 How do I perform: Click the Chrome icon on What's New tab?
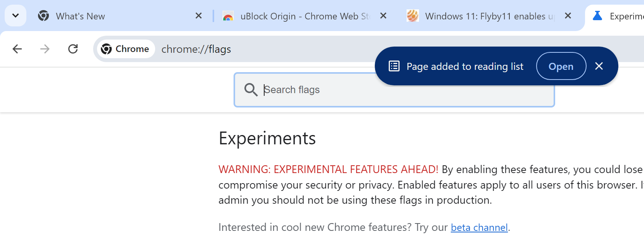pos(43,16)
